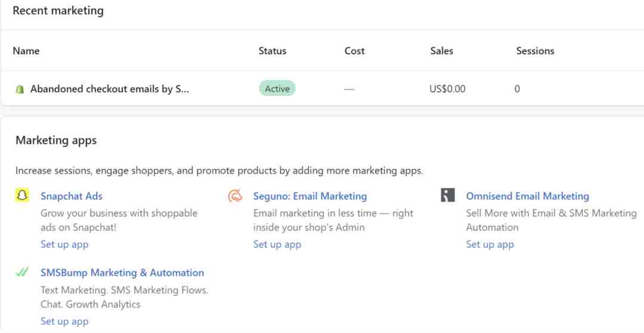Click Set up app under SMSBump
Image resolution: width=644 pixels, height=333 pixels.
[x=64, y=321]
